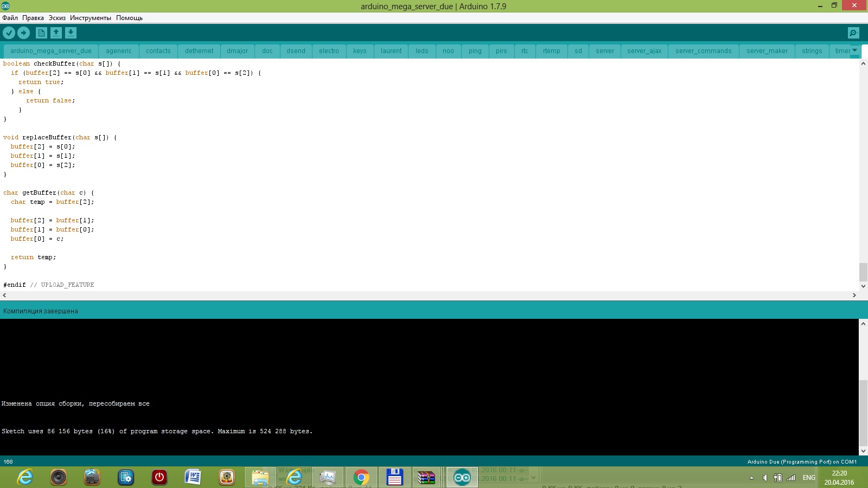Viewport: 868px width, 488px height.
Task: Switch to the server_ajax tab
Action: pyautogui.click(x=644, y=51)
